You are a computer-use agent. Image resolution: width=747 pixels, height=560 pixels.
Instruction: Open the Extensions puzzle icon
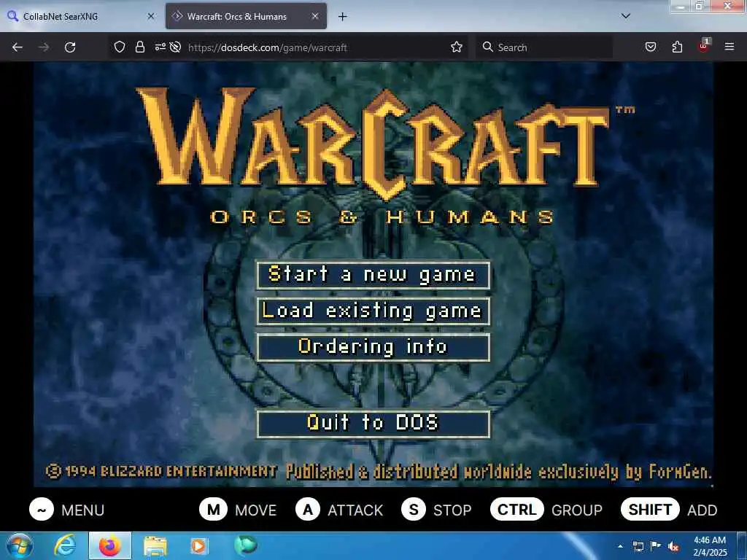tap(677, 47)
